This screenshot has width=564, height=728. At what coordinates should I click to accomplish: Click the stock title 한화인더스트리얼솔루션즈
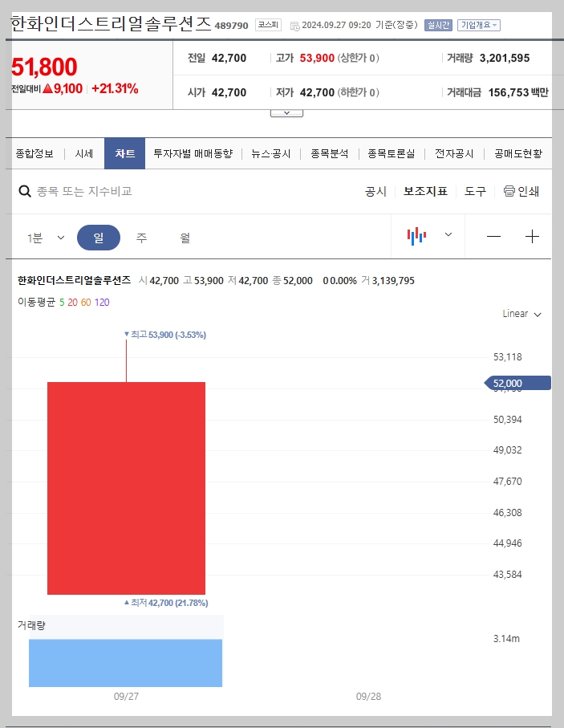pyautogui.click(x=111, y=24)
